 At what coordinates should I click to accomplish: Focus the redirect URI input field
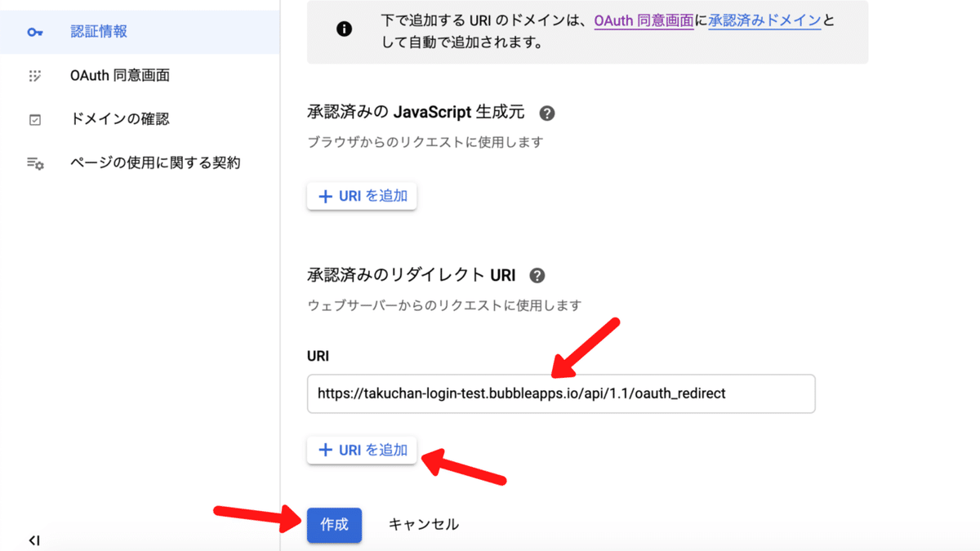tap(561, 393)
